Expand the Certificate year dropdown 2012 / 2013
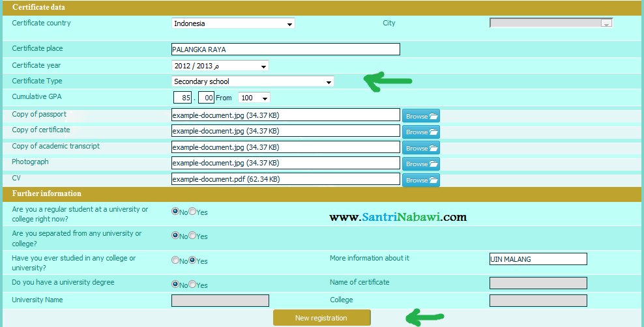The width and height of the screenshot is (644, 327). click(x=220, y=66)
